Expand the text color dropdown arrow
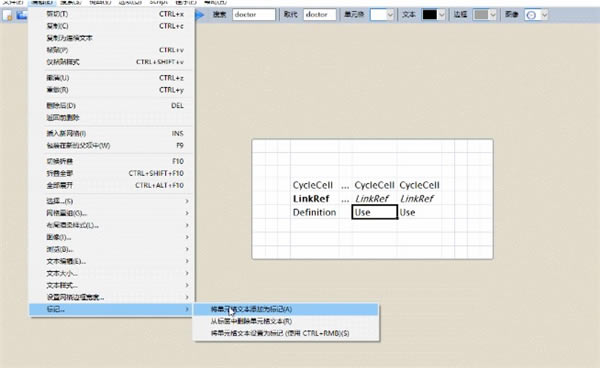This screenshot has width=600, height=368. click(442, 15)
